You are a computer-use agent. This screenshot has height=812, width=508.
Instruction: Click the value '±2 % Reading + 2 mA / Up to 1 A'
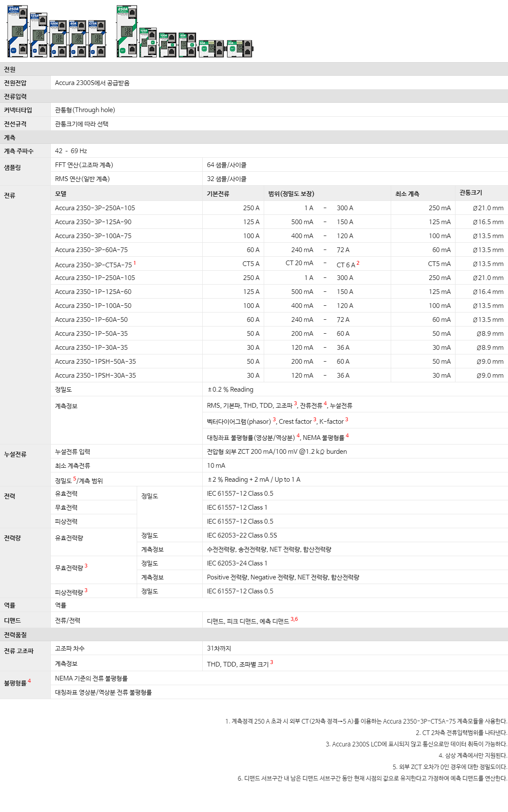click(x=254, y=480)
